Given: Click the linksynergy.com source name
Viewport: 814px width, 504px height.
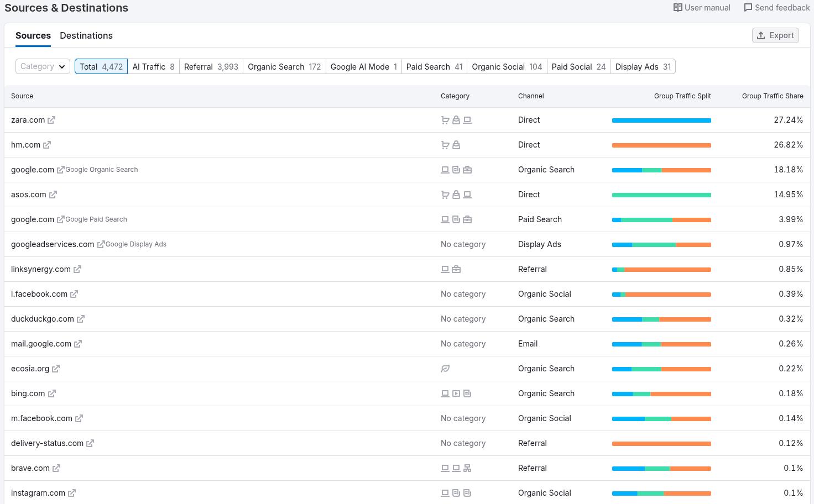Looking at the screenshot, I should 41,269.
